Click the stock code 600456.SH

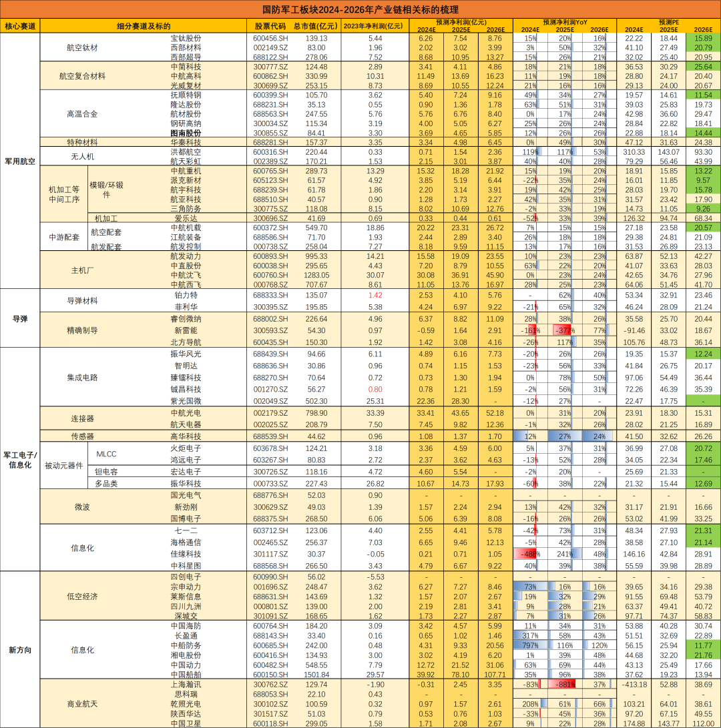[270, 38]
